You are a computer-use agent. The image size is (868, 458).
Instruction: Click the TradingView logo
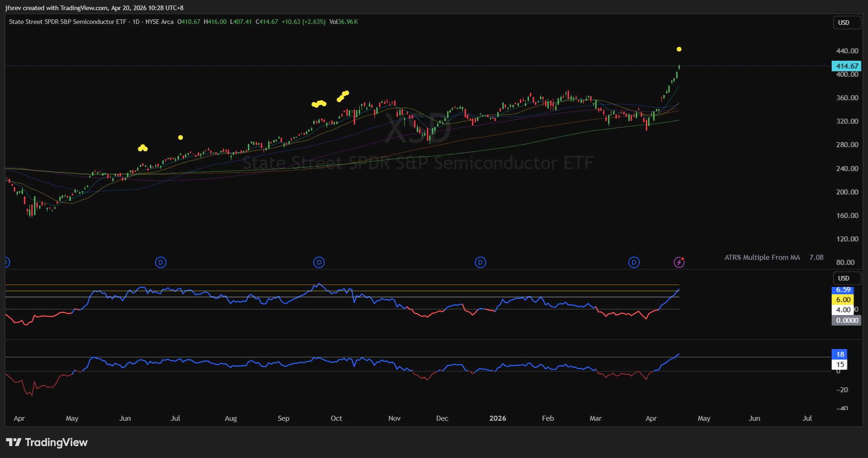47,442
